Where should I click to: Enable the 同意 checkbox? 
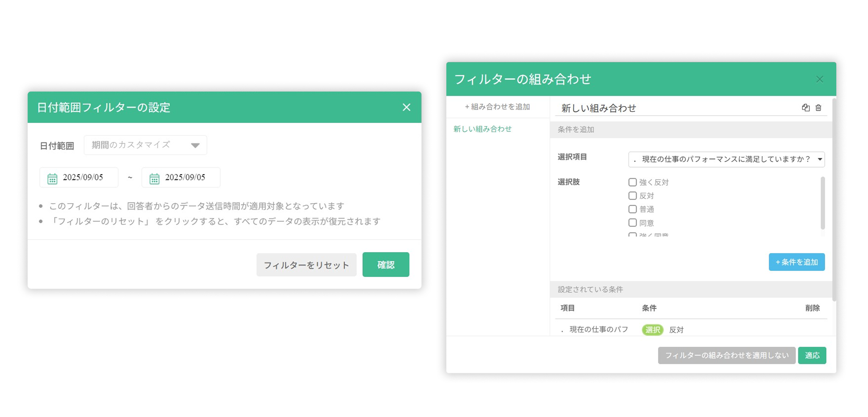click(x=632, y=223)
